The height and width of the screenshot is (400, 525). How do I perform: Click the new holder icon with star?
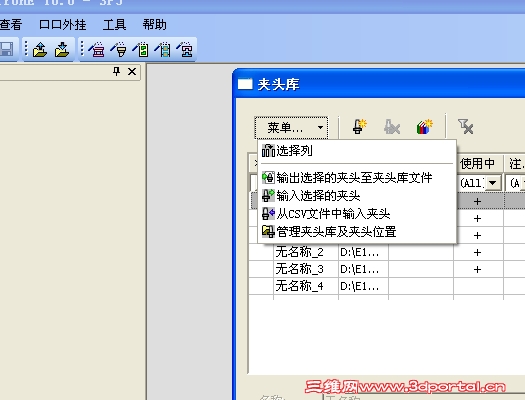point(360,127)
